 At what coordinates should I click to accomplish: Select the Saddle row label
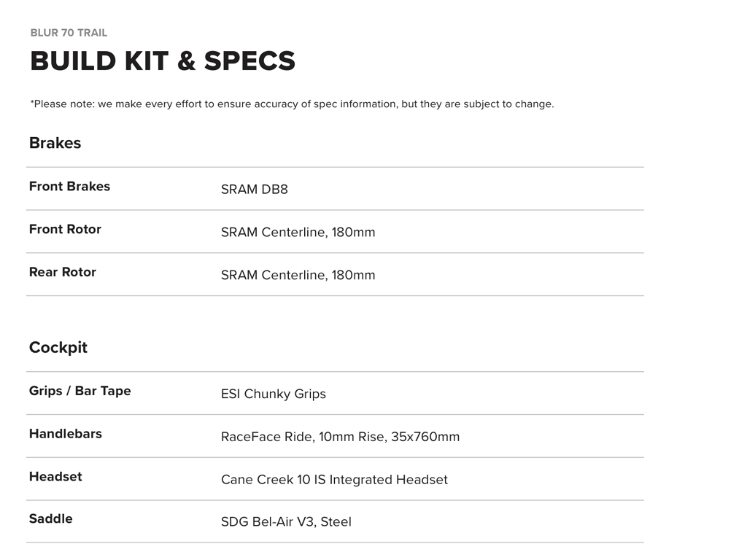click(x=51, y=519)
